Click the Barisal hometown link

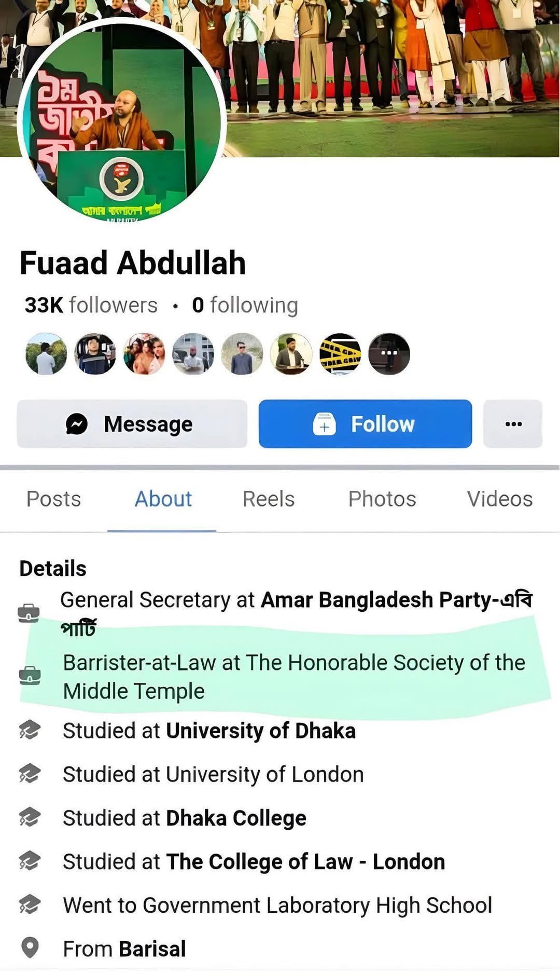152,949
